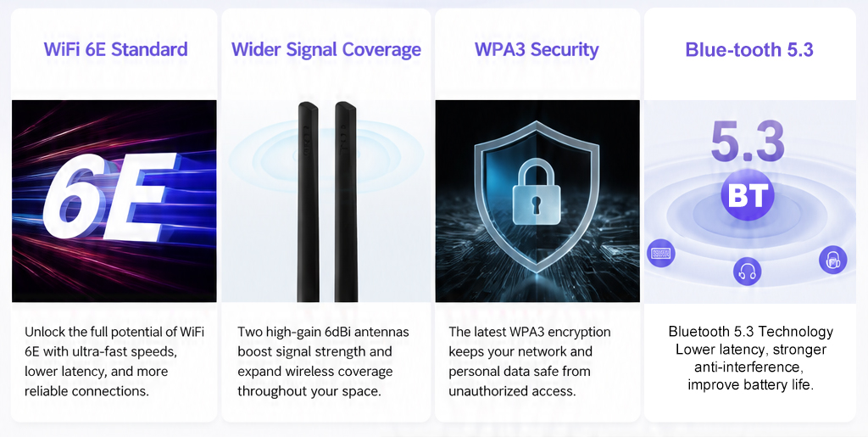The width and height of the screenshot is (868, 437).
Task: Click the large 5.3 number graphic
Action: [x=748, y=143]
